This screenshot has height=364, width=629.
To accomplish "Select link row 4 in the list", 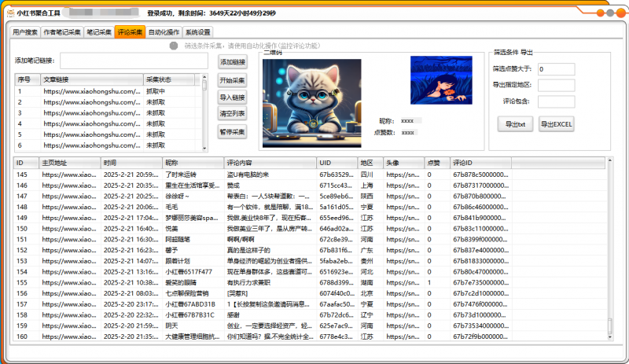I will (x=108, y=124).
